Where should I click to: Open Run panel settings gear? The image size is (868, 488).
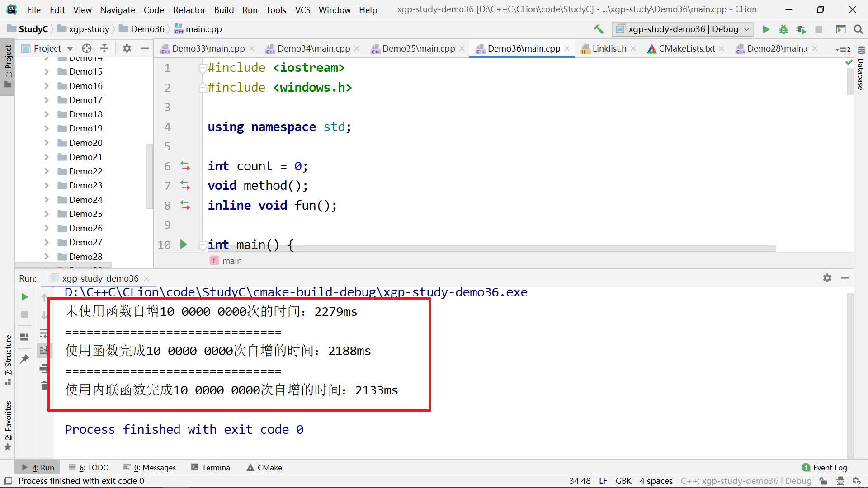(827, 278)
